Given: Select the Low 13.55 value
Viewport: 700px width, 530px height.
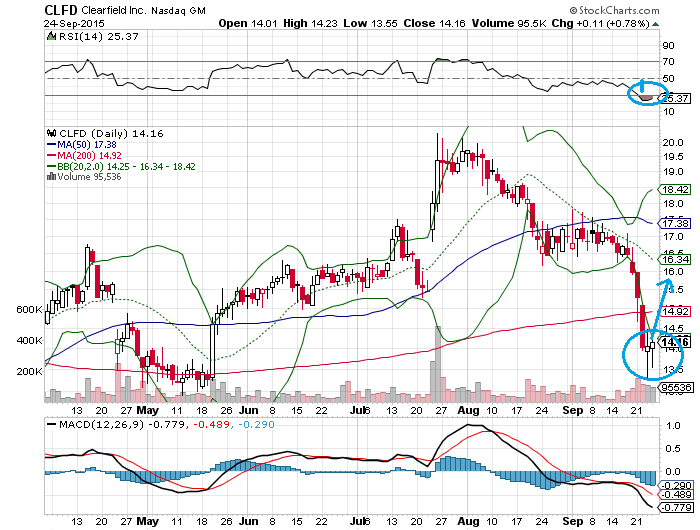Looking at the screenshot, I should [x=370, y=24].
